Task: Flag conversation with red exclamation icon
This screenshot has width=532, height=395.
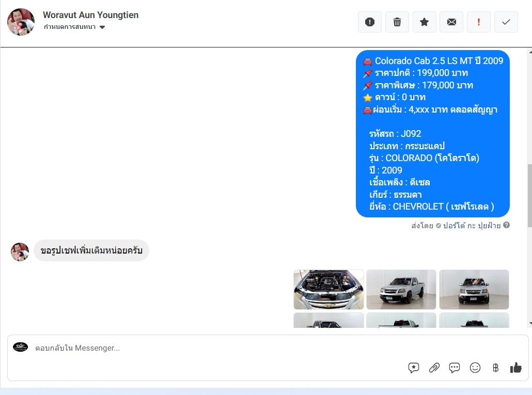Action: click(x=478, y=22)
